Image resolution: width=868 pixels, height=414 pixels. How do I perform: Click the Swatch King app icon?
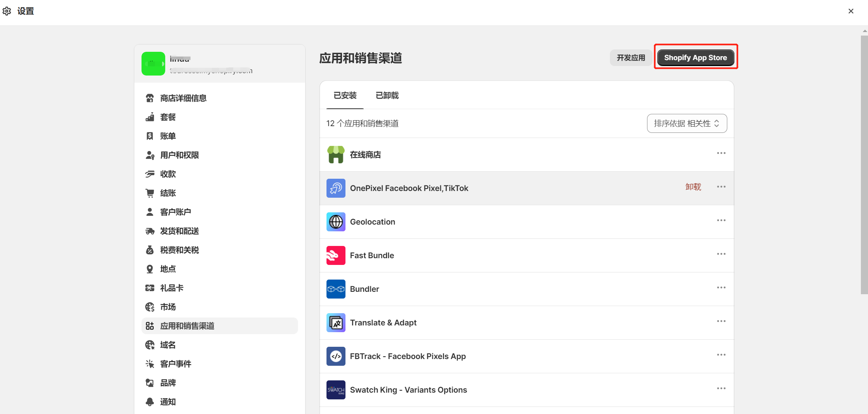[x=336, y=390]
